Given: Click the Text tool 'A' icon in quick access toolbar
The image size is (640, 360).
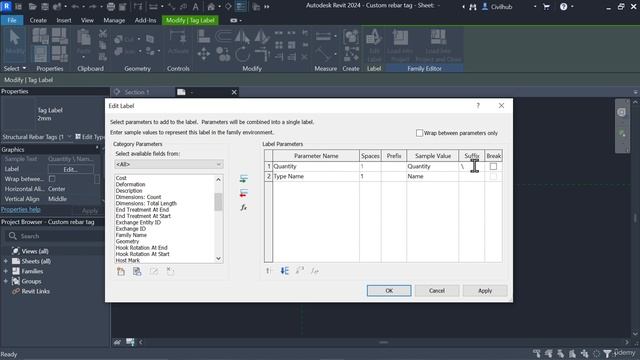Looking at the screenshot, I should (196, 7).
